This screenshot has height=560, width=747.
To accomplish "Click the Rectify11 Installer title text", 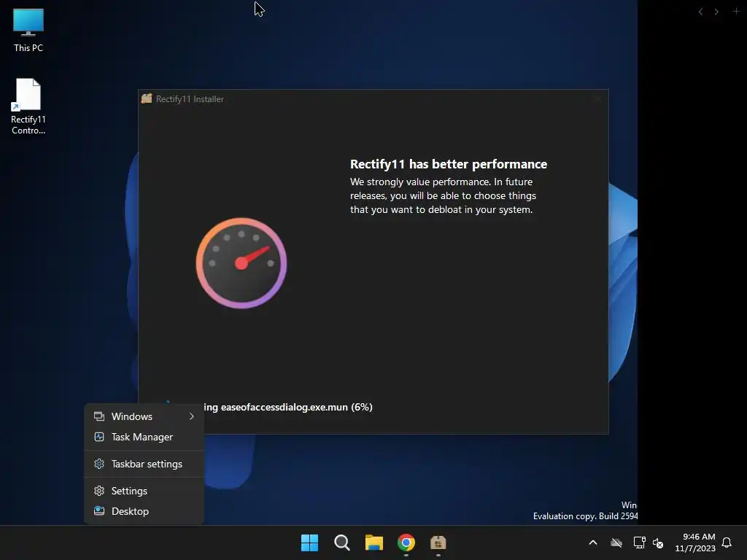I will 190,99.
